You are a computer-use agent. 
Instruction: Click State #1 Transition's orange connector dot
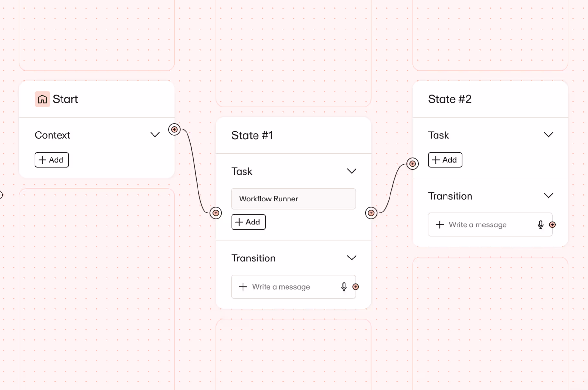coord(356,287)
